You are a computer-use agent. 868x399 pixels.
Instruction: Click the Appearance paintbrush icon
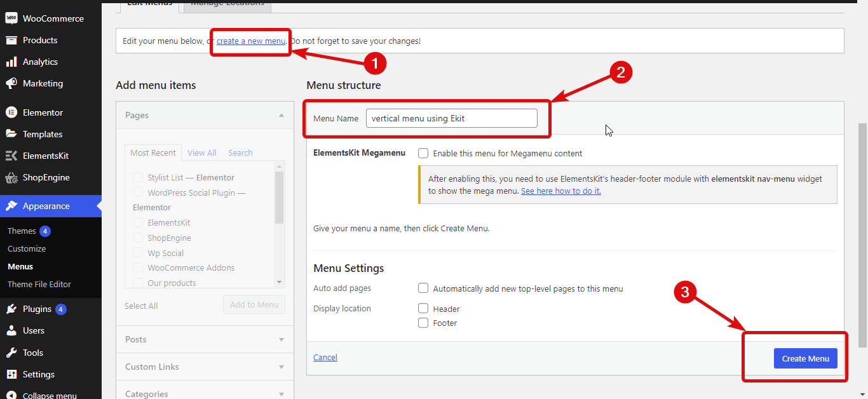(x=11, y=206)
